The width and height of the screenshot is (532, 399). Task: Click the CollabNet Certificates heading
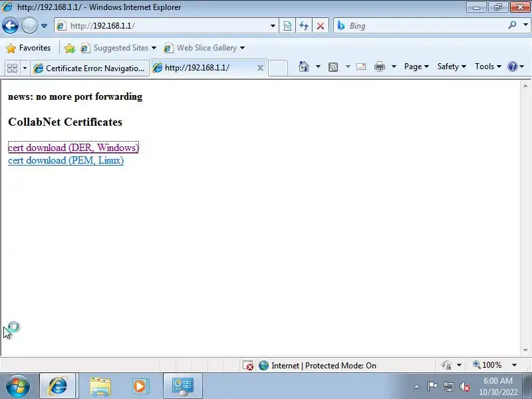pyautogui.click(x=65, y=122)
